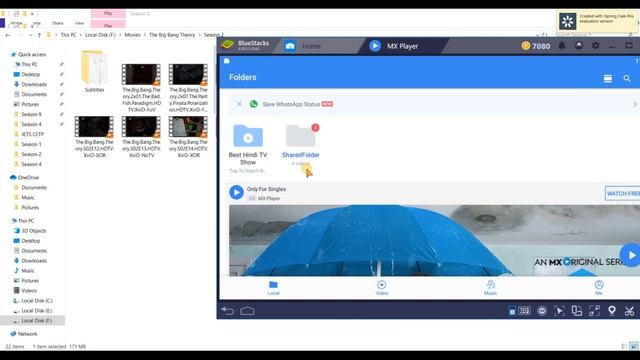The image size is (640, 360).
Task: Click BlueStacks multi-instance windows icon
Action: tap(577, 311)
